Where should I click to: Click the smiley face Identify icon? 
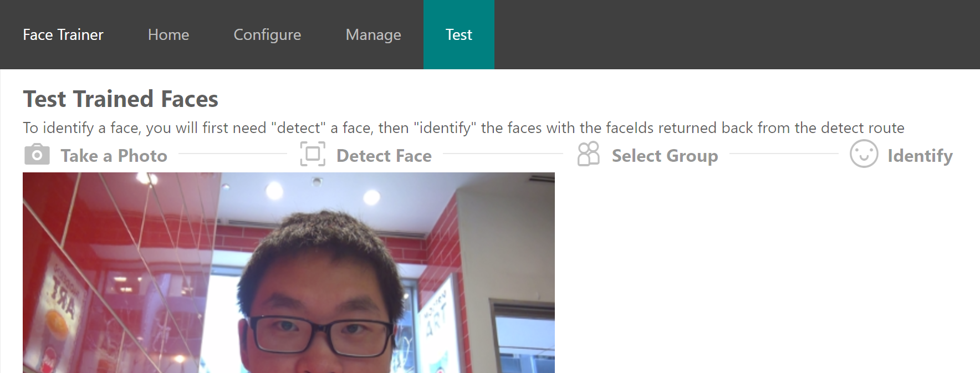(864, 154)
